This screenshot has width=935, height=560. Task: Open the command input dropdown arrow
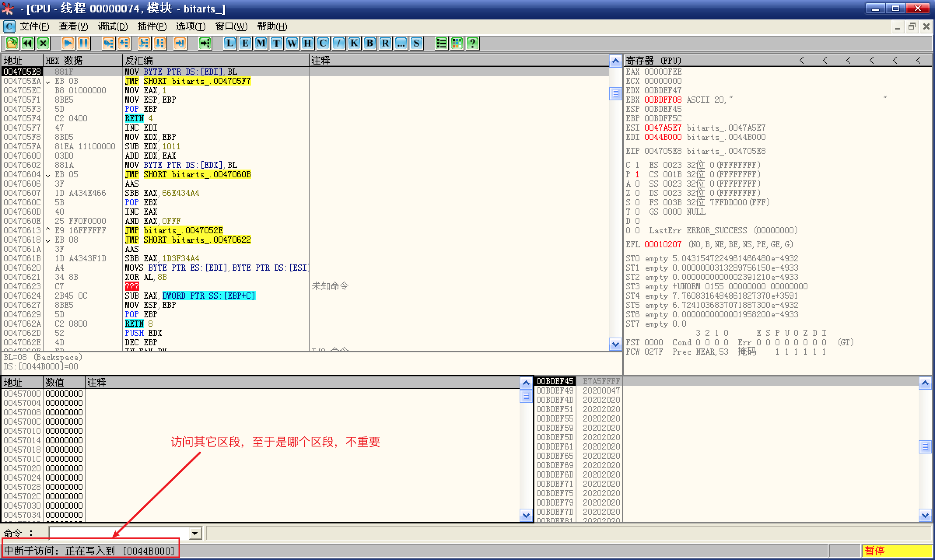195,533
